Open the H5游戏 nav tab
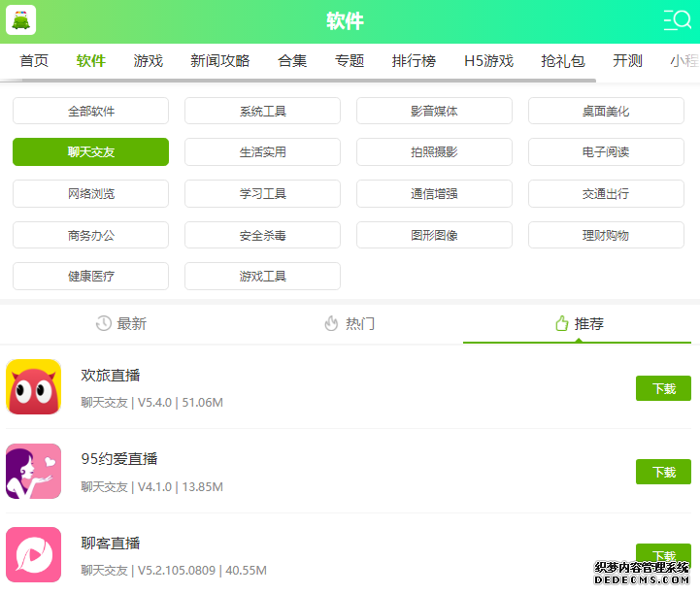Screen dimensions: 700x594 (x=489, y=61)
